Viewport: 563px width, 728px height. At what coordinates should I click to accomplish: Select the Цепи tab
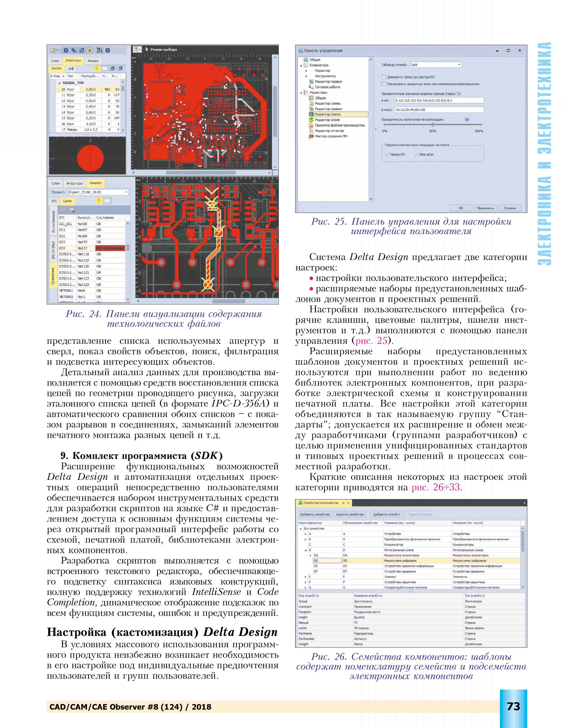pyautogui.click(x=67, y=201)
